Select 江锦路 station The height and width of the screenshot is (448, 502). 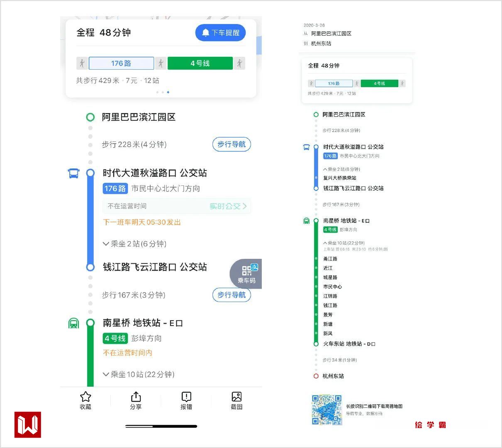330,296
